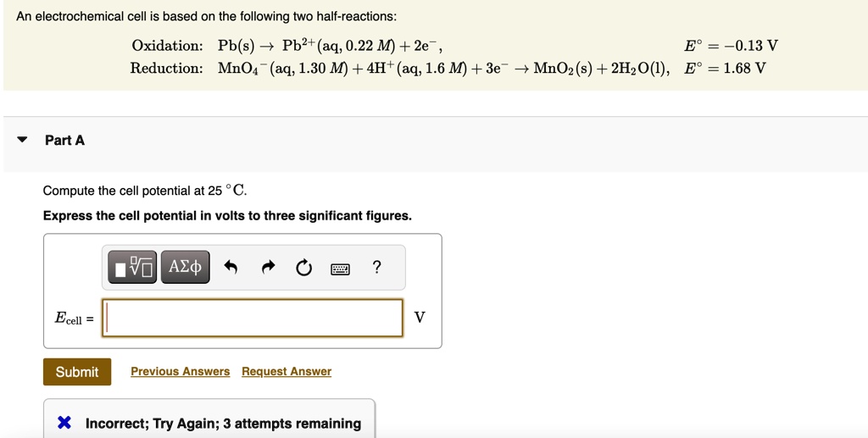Click the Part A heading
The image size is (868, 438).
[64, 140]
